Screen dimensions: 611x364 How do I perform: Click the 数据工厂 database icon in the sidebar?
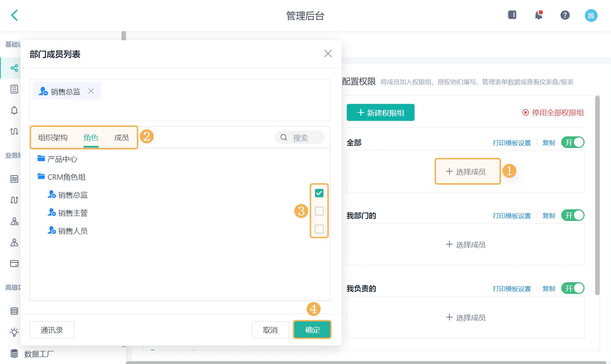click(13, 354)
